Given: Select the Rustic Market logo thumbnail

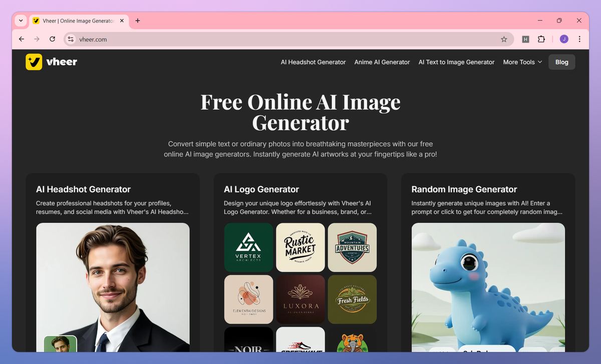Looking at the screenshot, I should [300, 247].
